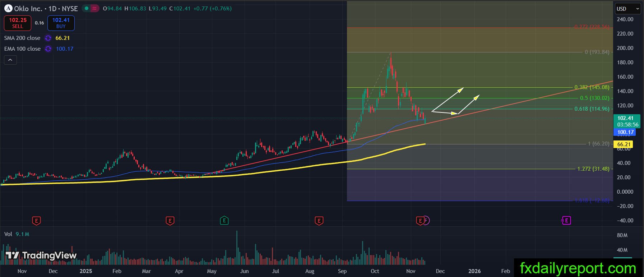Click the red 102.25 SELL button
Viewport: 644px width, 277px height.
tap(18, 23)
